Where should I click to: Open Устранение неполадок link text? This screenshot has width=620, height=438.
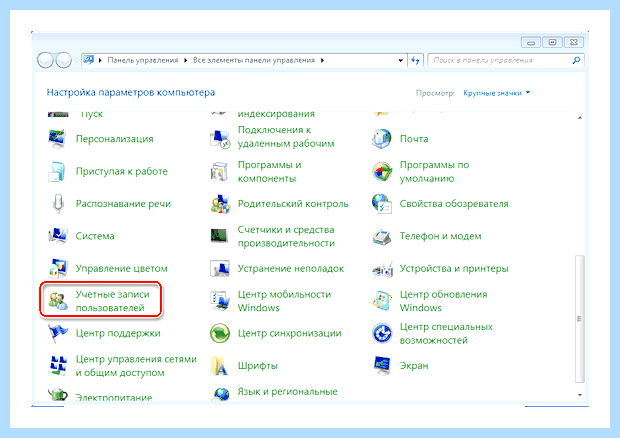click(x=291, y=268)
